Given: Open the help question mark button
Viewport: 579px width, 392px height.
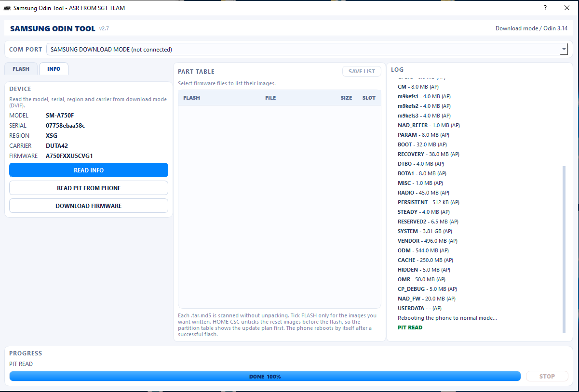Looking at the screenshot, I should (x=545, y=8).
